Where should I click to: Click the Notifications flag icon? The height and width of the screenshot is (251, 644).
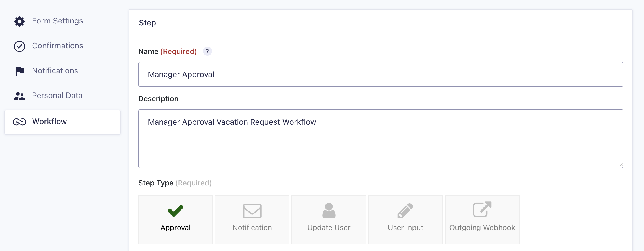[20, 71]
